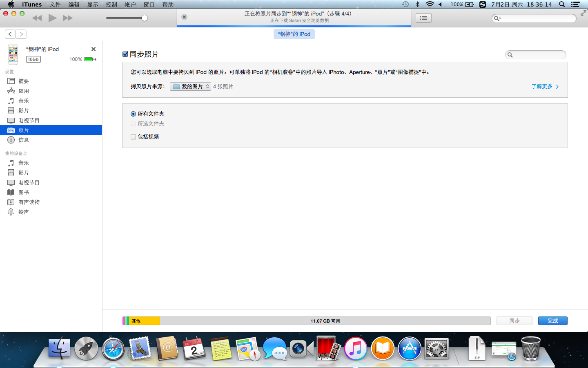Eject the iPod with sidebar X icon
Image resolution: width=588 pixels, height=368 pixels.
pos(94,49)
